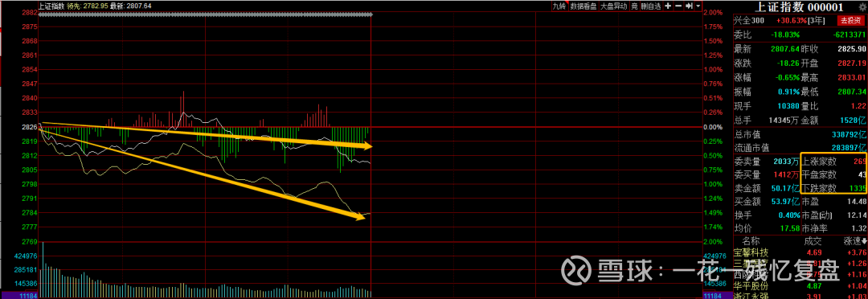Click the 兴全300 fund link

tap(748, 20)
